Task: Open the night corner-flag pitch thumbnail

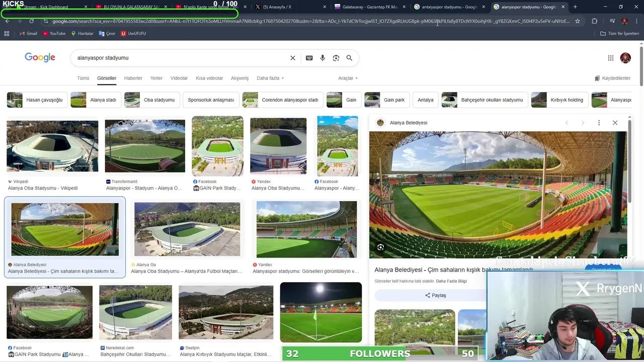Action: [x=320, y=312]
